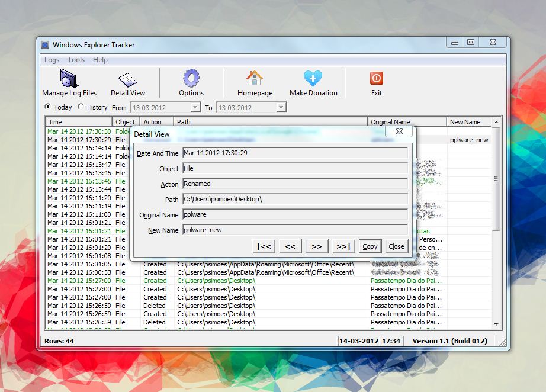Go to Homepage house icon
Screen dimensions: 546x392
point(255,78)
